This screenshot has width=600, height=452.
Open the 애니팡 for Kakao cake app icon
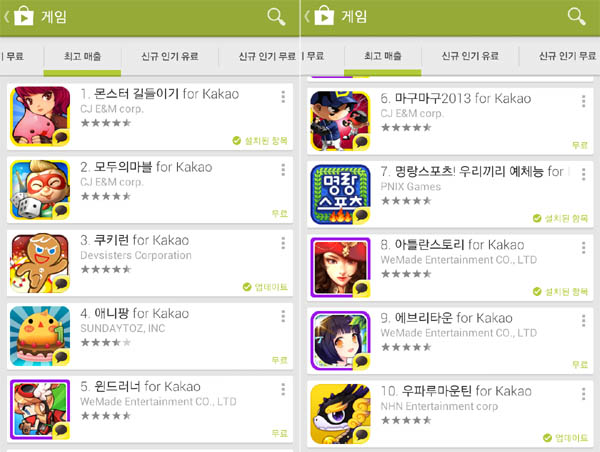point(40,336)
